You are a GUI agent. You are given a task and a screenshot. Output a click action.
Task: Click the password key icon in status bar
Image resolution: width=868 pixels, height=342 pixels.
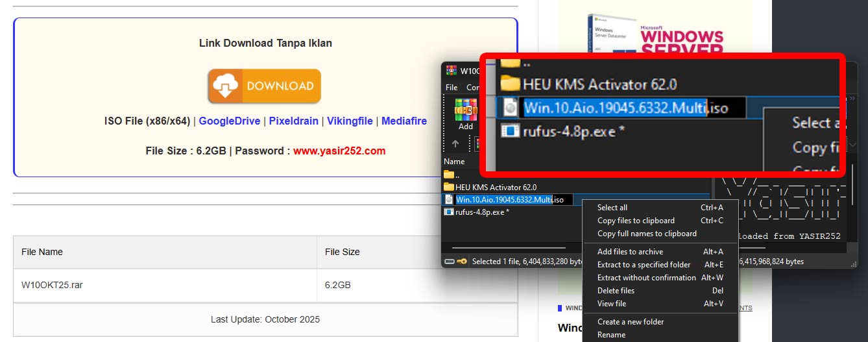[x=462, y=262]
